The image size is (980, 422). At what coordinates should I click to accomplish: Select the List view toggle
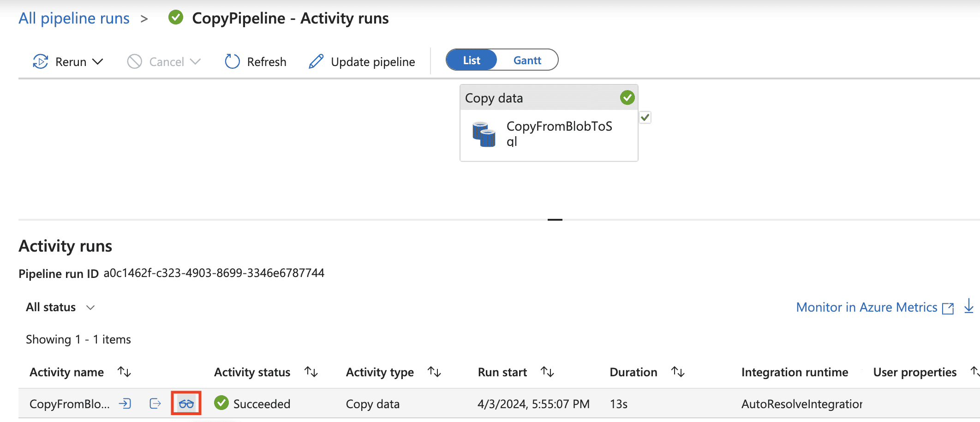[472, 60]
